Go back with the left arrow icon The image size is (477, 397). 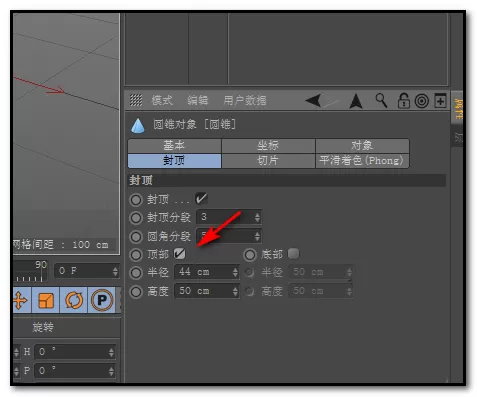pos(313,100)
